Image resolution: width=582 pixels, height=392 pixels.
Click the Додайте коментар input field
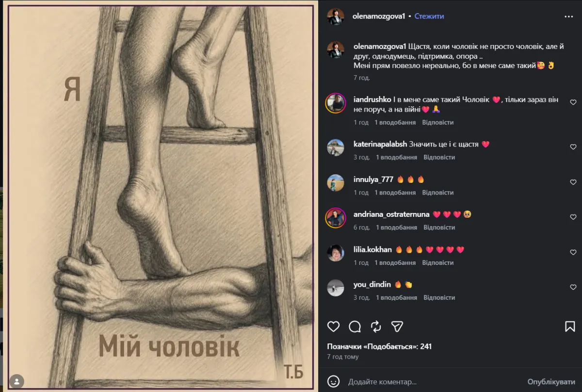point(434,382)
